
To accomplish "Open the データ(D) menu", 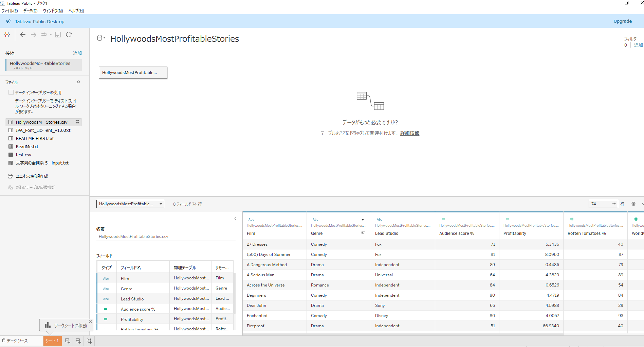I will [x=30, y=11].
